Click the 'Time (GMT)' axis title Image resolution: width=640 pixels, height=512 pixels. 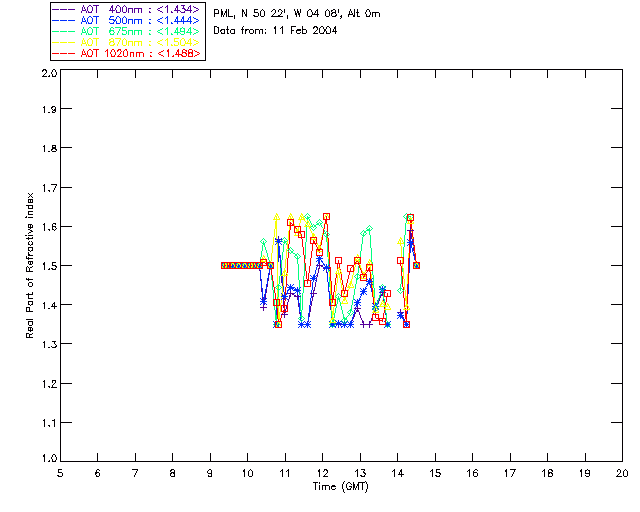[340, 487]
